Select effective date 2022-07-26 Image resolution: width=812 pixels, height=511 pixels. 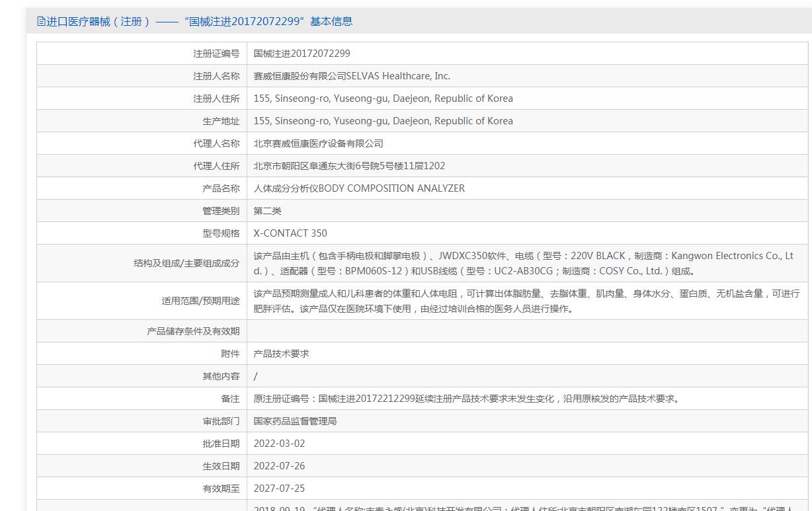point(280,466)
